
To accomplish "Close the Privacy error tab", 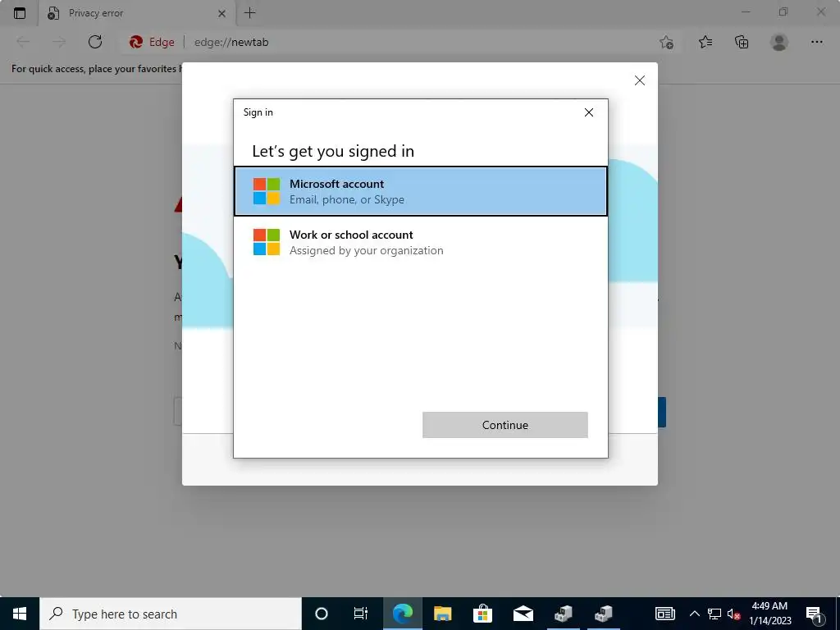I will (x=221, y=13).
